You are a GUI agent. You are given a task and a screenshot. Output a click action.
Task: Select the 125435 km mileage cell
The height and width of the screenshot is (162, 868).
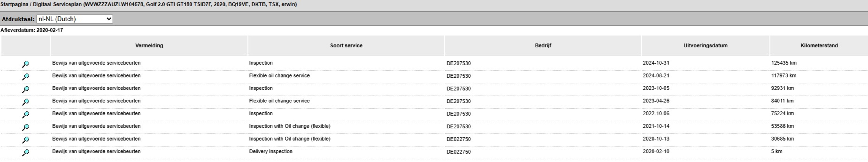(x=784, y=63)
